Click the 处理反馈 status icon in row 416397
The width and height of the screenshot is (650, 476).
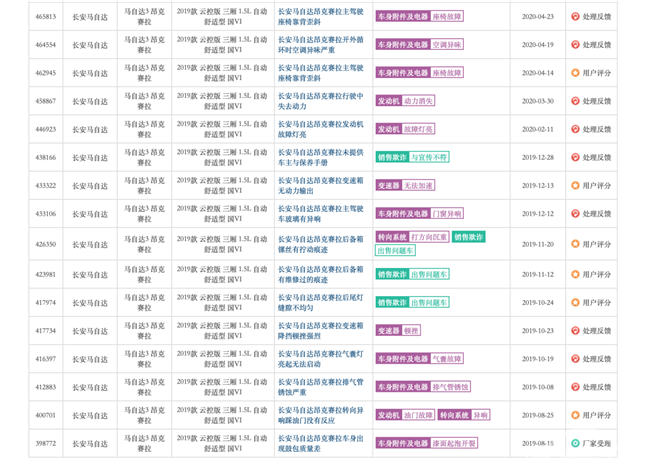tap(575, 359)
